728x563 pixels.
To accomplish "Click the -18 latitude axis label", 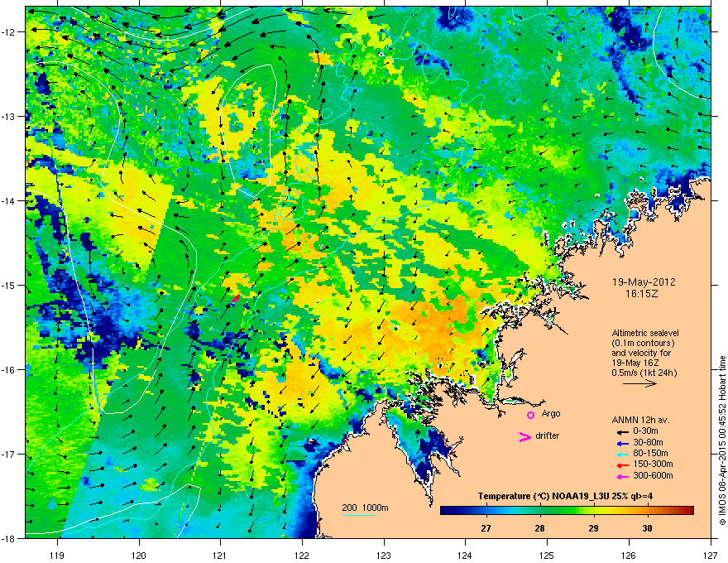I will click(x=9, y=538).
